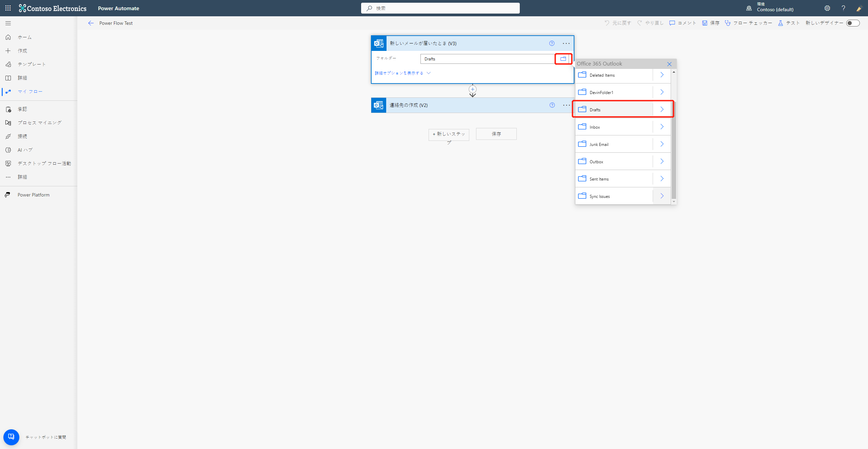Expand the Junk Email folder arrow
This screenshot has width=868, height=449.
tap(662, 144)
